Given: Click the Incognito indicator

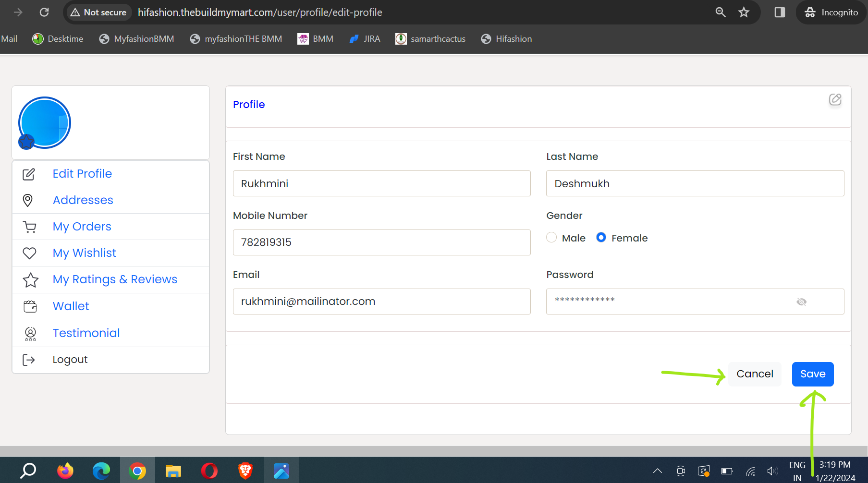Looking at the screenshot, I should [x=831, y=12].
